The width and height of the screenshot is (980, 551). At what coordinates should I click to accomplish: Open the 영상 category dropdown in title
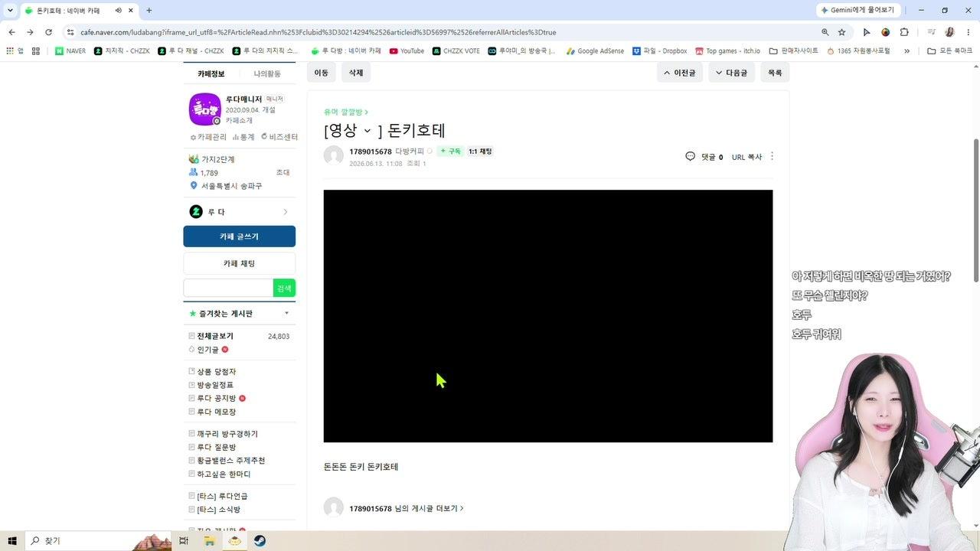367,131
